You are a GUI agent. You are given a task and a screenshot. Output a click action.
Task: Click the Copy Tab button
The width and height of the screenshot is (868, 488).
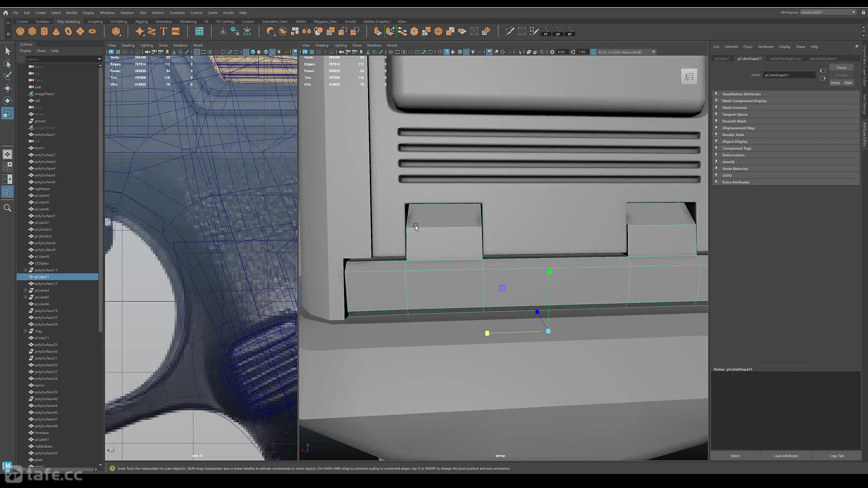836,455
